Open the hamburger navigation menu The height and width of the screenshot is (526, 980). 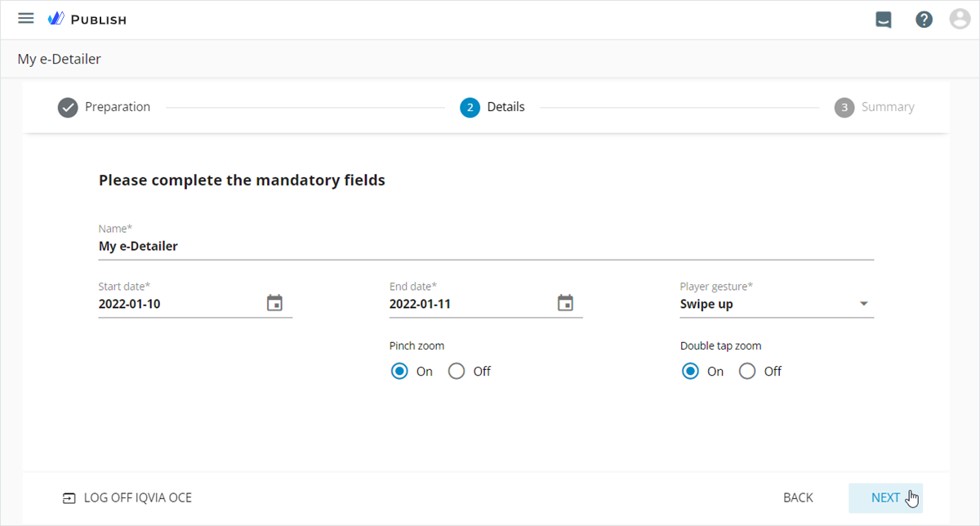point(26,19)
